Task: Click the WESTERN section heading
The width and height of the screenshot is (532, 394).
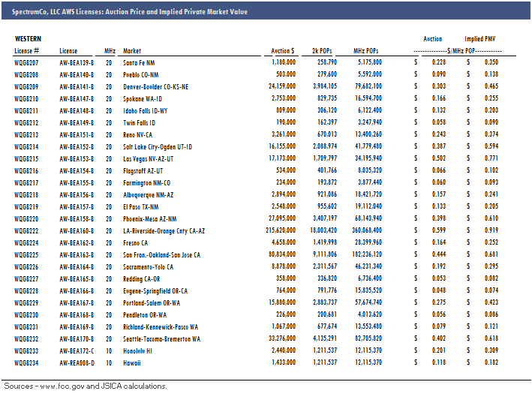Action: pos(29,38)
